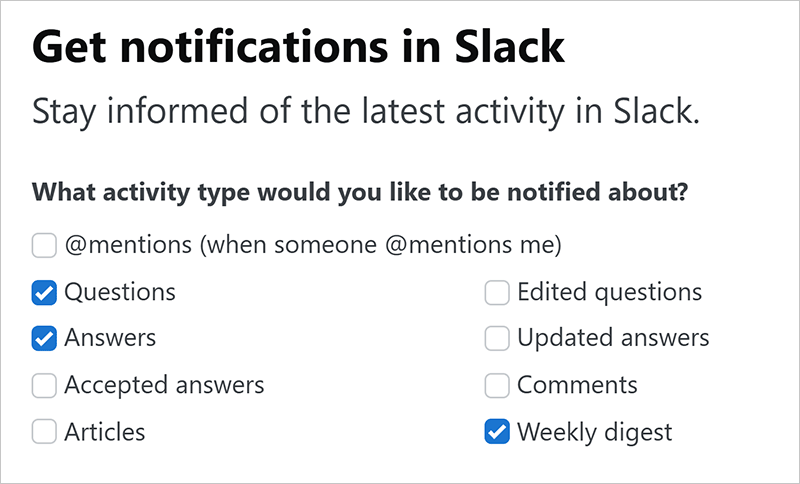Turn on the Updated answers checkbox

coord(497,339)
